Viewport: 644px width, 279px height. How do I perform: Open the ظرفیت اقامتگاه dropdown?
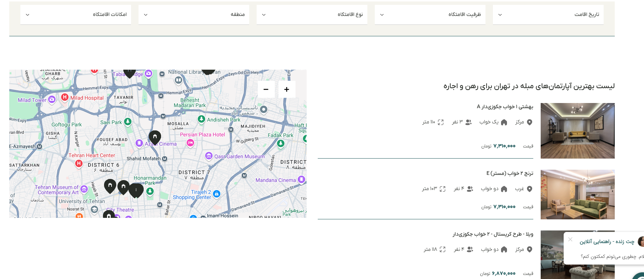(x=430, y=14)
